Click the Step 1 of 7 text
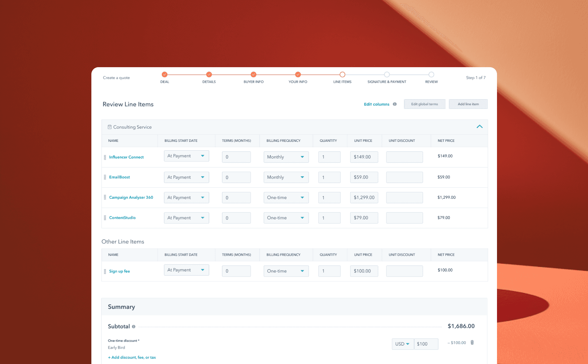The image size is (588, 364). point(476,77)
